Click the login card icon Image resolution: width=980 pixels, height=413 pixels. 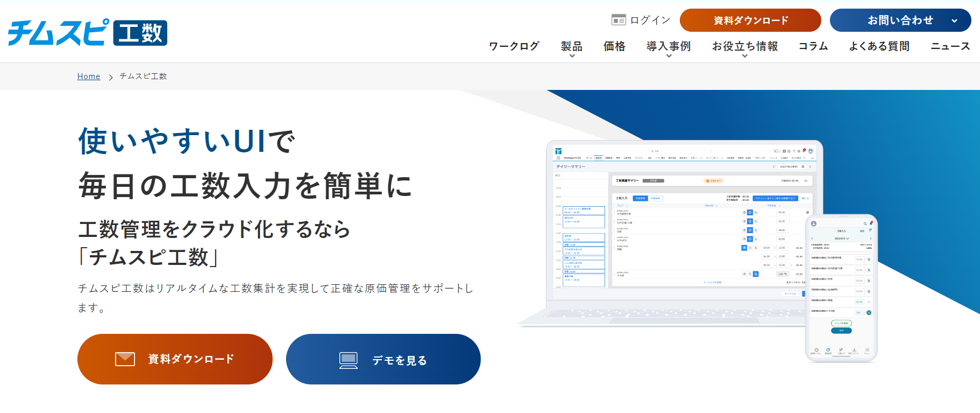point(619,20)
